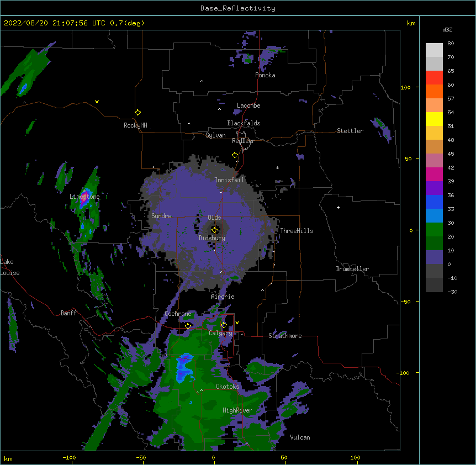476x465 pixels.
Task: Click the yellow diamond marker above RockyMH
Action: [x=137, y=112]
